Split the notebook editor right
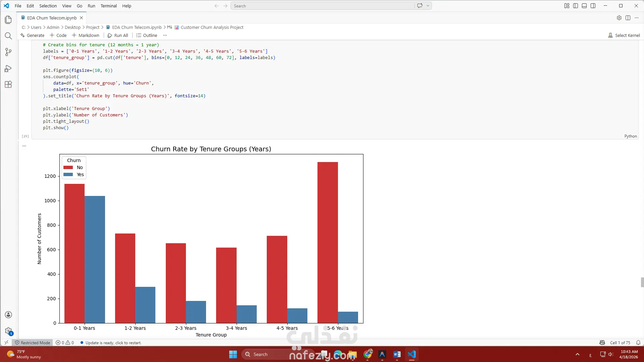644x362 pixels. 628,18
